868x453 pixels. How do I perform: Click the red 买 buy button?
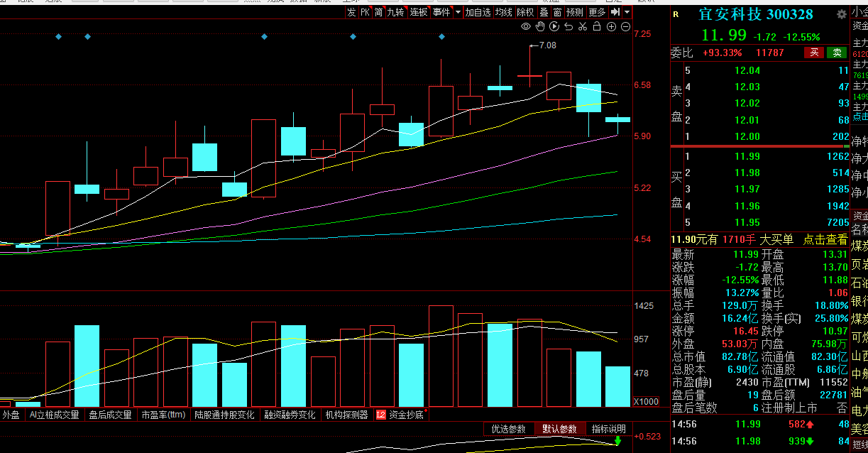tap(815, 53)
